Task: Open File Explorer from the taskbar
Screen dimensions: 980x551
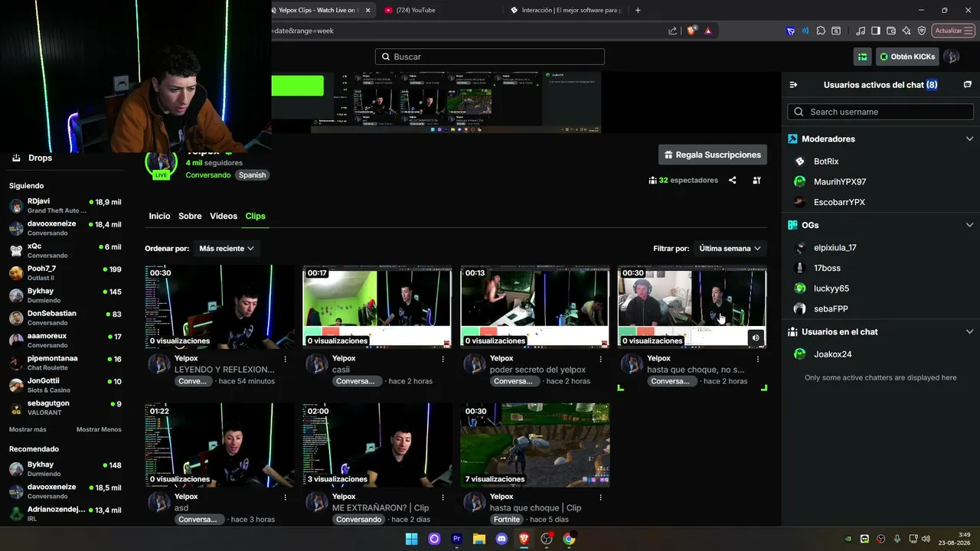Action: point(479,539)
